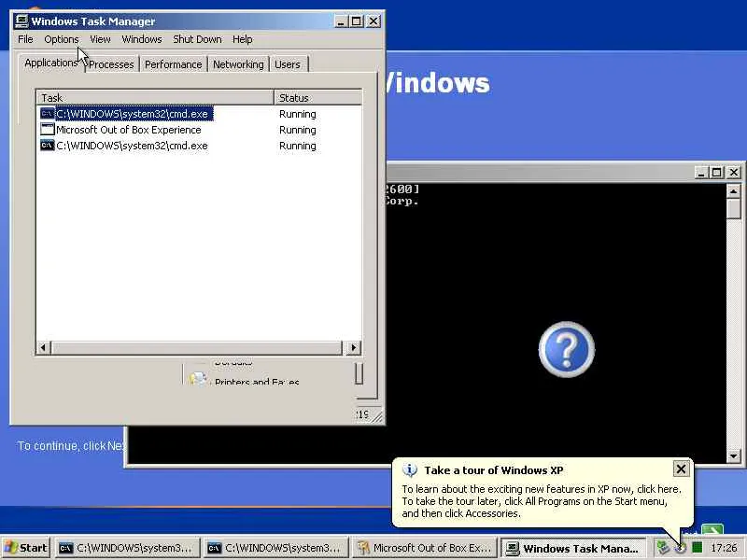Click the cmd window vertical scrollbar thumb
The image size is (747, 560).
click(733, 209)
